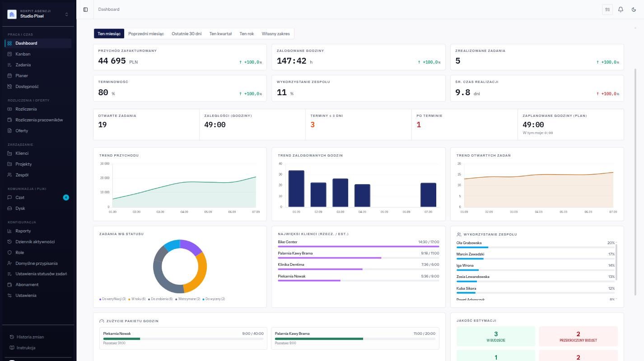Click the Po terminie value 1

coord(419,125)
